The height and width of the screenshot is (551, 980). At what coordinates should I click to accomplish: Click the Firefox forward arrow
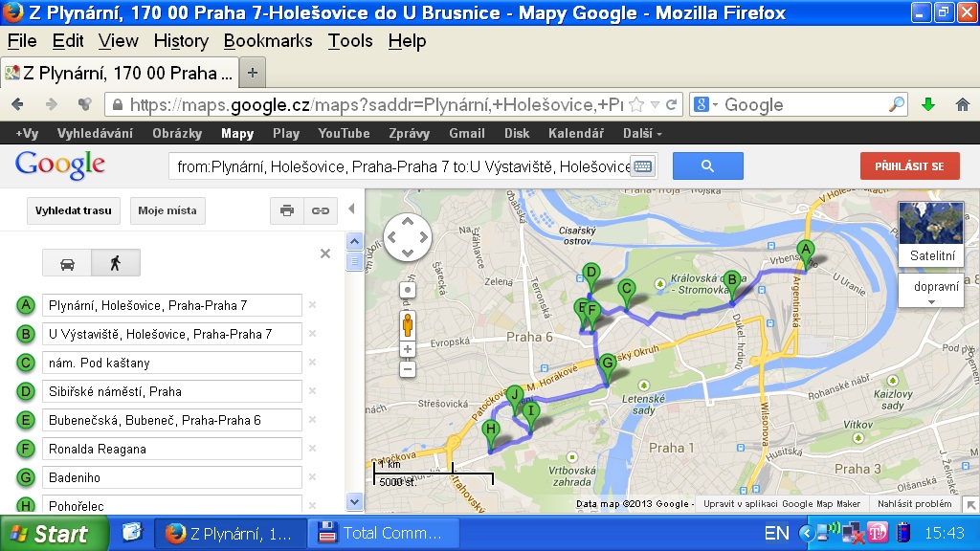point(52,104)
